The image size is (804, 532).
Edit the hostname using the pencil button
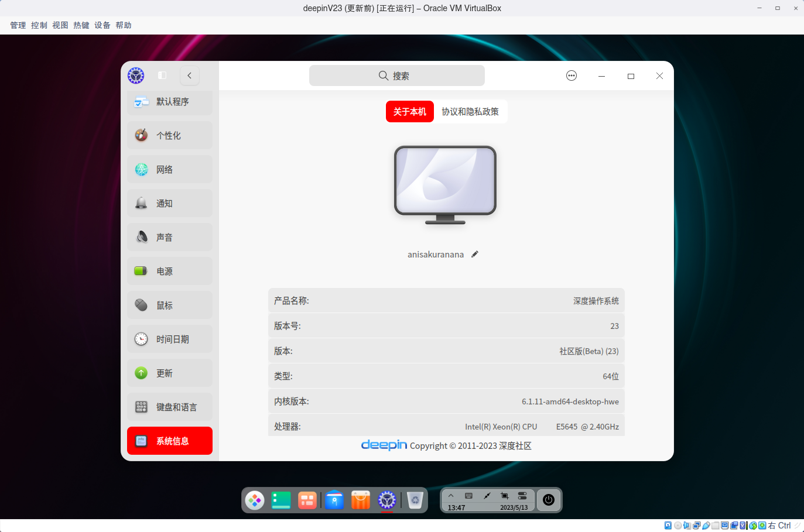point(474,254)
